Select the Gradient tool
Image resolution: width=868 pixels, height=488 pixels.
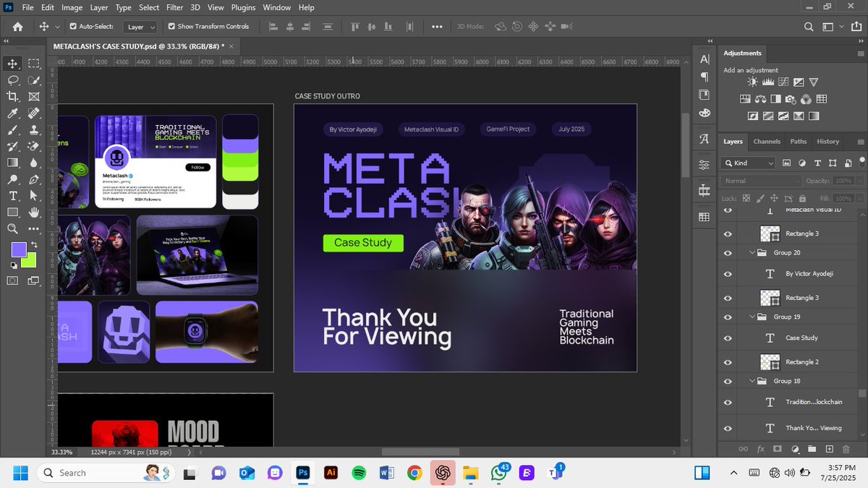point(13,163)
